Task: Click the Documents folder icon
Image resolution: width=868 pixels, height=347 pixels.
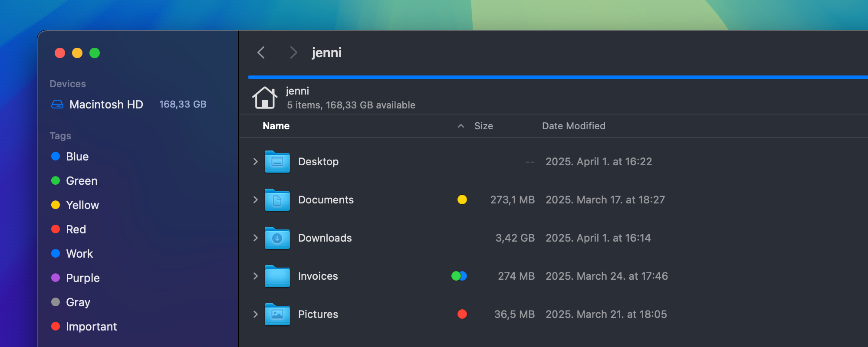Action: (277, 200)
